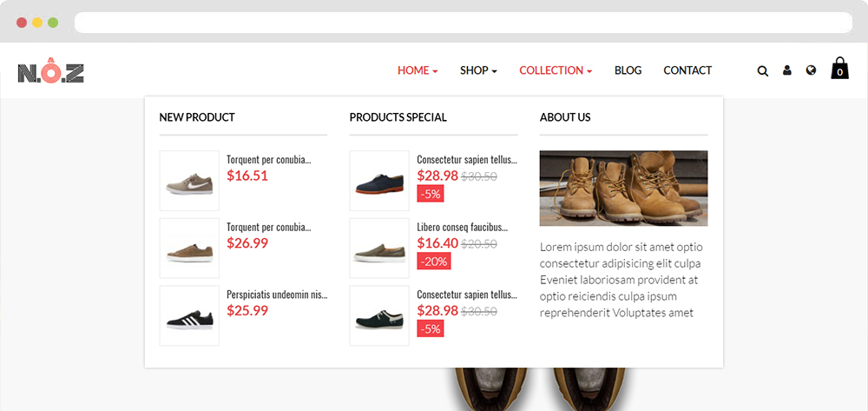This screenshot has width=868, height=411.
Task: Click the -20% discount badge
Action: (434, 262)
